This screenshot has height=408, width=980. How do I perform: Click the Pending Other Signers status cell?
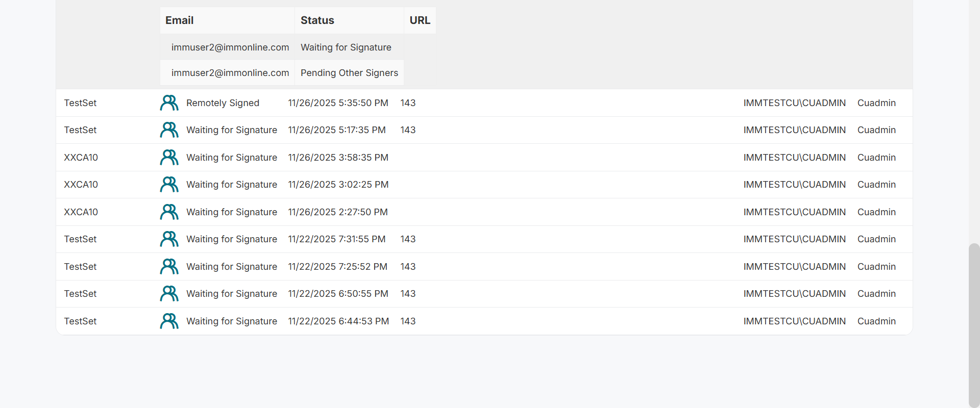tap(349, 73)
